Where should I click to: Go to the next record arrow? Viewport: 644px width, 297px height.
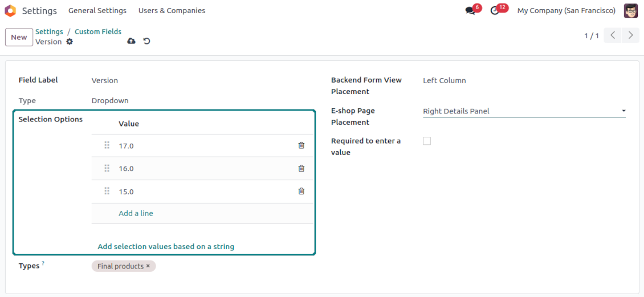coord(630,35)
